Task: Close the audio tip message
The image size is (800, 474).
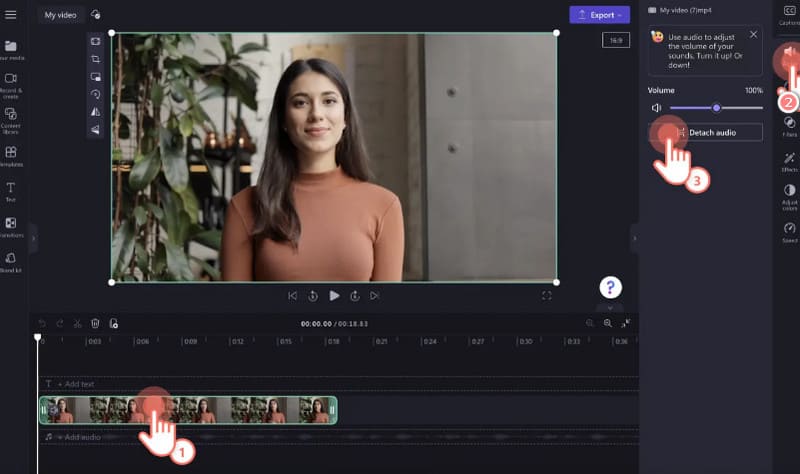Action: (754, 34)
